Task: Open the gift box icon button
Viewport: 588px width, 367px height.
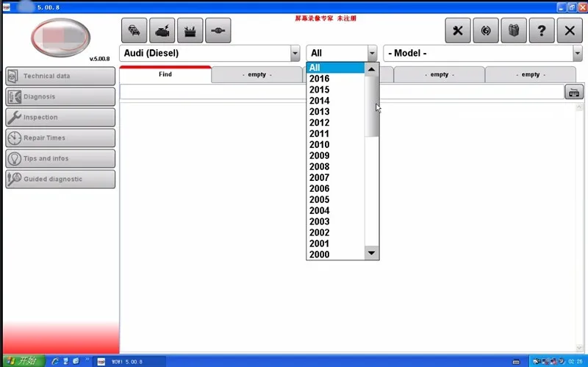Action: click(514, 30)
